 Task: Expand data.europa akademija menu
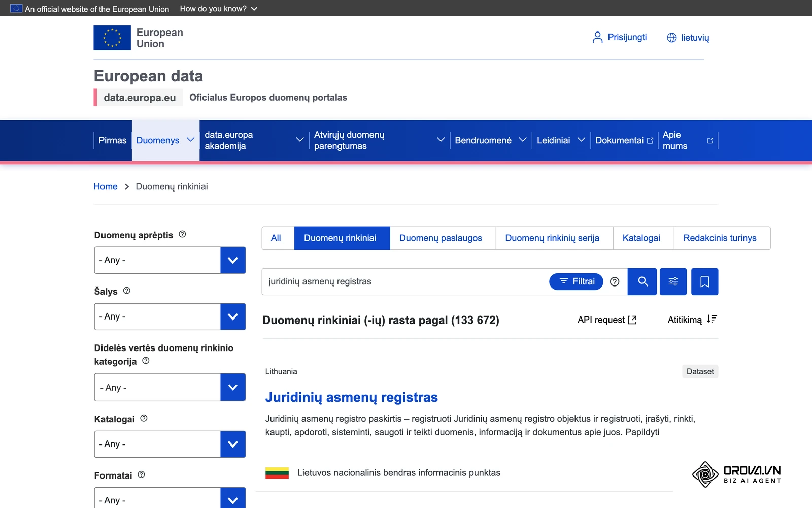click(x=300, y=140)
